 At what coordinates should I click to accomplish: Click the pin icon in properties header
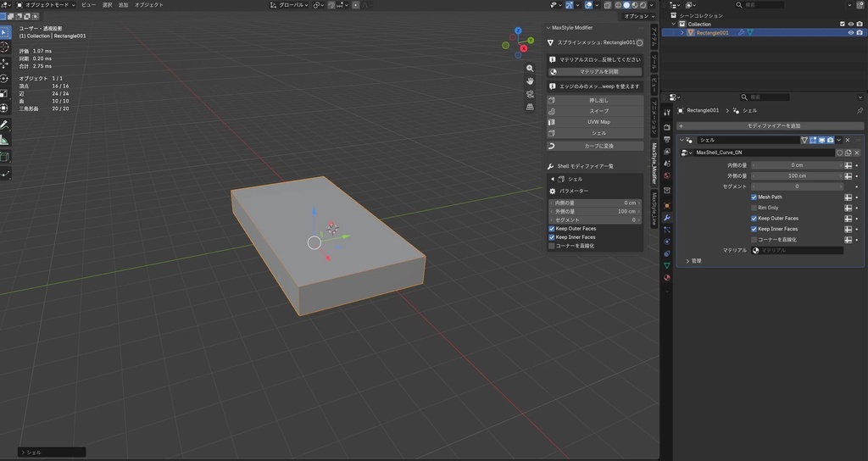(x=860, y=111)
